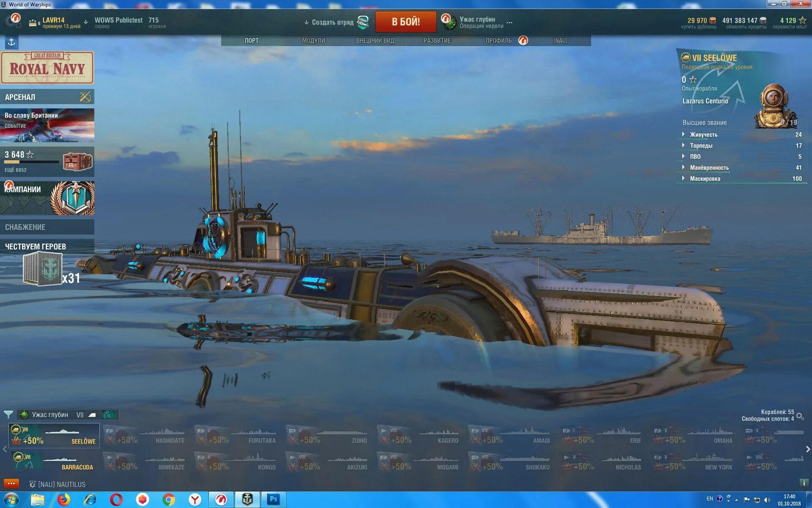Open the [NAU] clan tab

coord(560,41)
